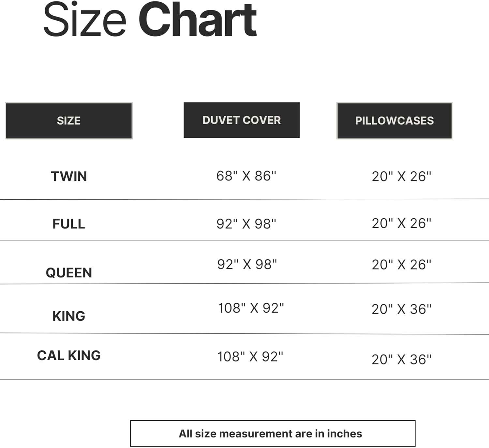
Task: Click the Full duvet cover dimensions
Action: pyautogui.click(x=246, y=224)
